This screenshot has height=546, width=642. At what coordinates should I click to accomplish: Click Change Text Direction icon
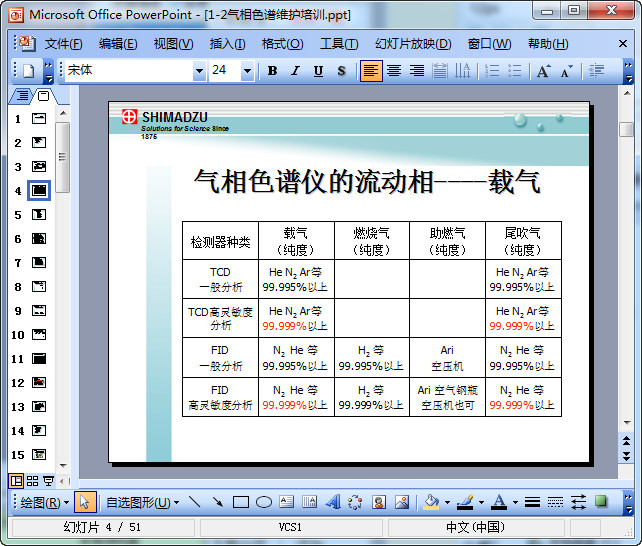click(x=463, y=71)
